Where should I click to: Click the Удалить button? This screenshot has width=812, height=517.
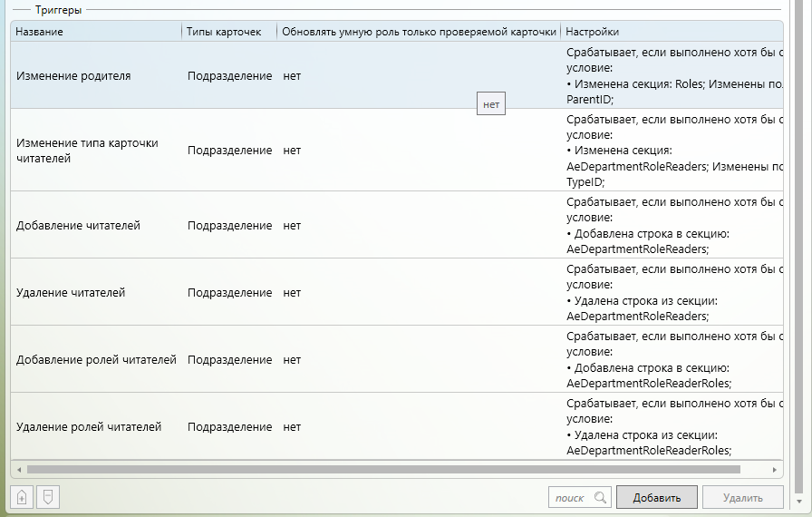point(742,498)
